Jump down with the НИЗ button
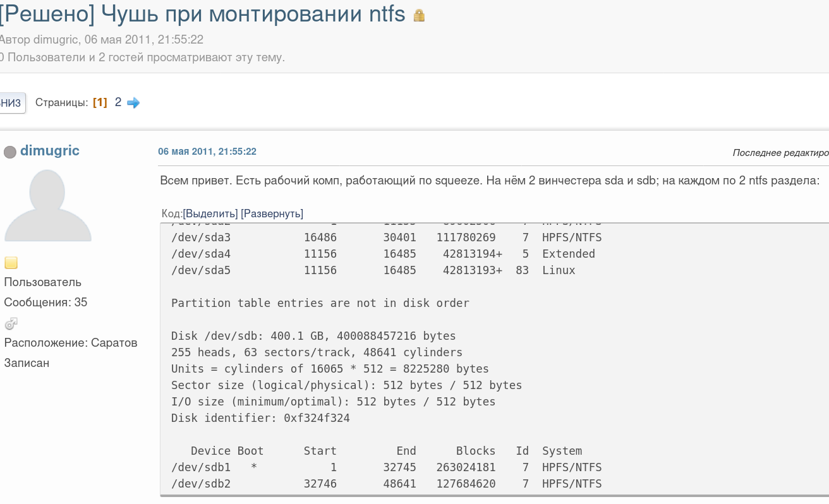Screen dimensions: 829x504 point(11,103)
